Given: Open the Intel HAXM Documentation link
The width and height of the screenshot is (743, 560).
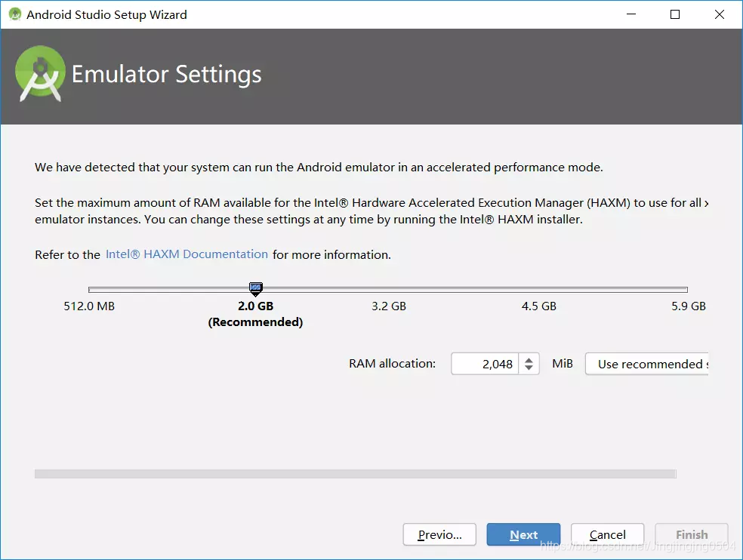Looking at the screenshot, I should [187, 254].
